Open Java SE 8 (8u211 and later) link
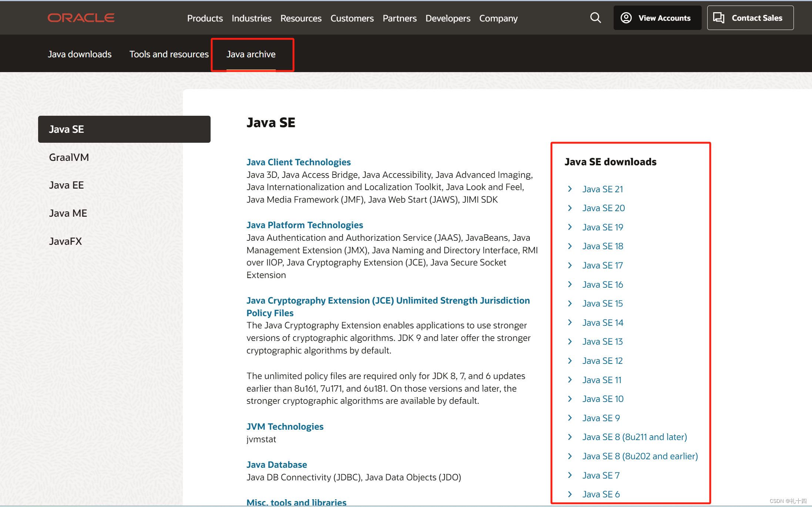The width and height of the screenshot is (812, 507). [x=635, y=437]
